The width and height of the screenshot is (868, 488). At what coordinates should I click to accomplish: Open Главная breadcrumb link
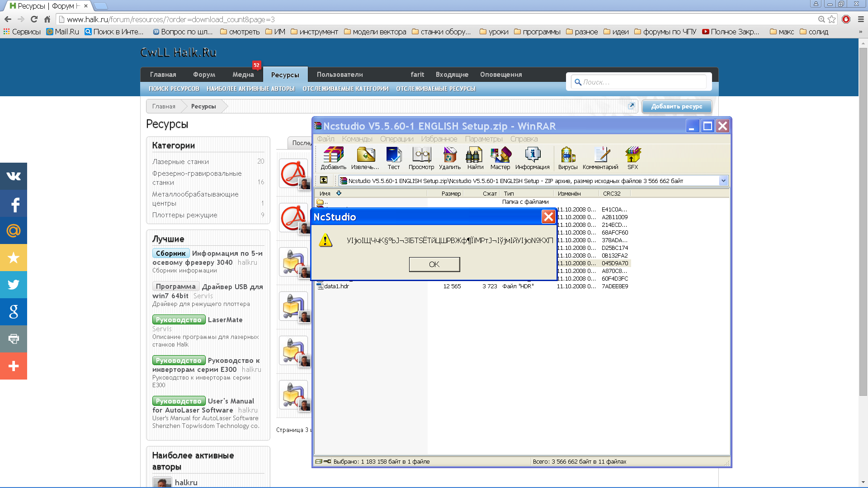tap(164, 107)
